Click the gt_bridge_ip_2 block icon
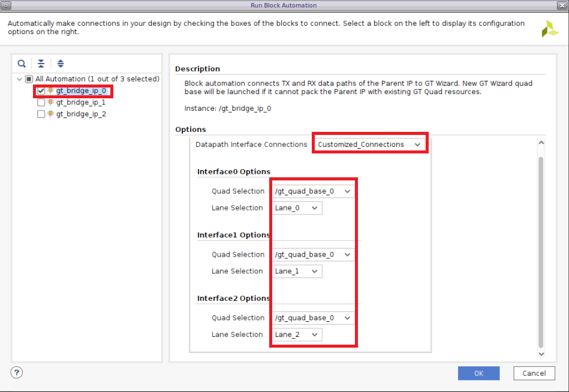The width and height of the screenshot is (569, 392). point(51,114)
